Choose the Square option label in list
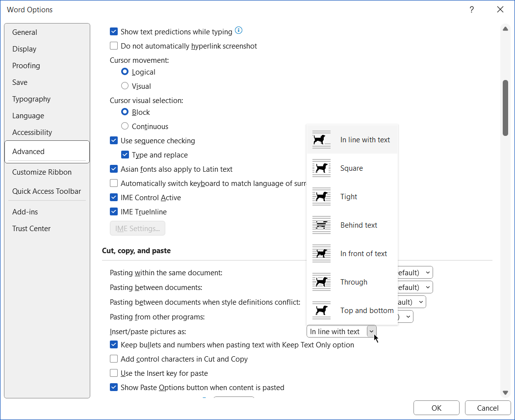Viewport: 515px width, 420px height. (352, 168)
